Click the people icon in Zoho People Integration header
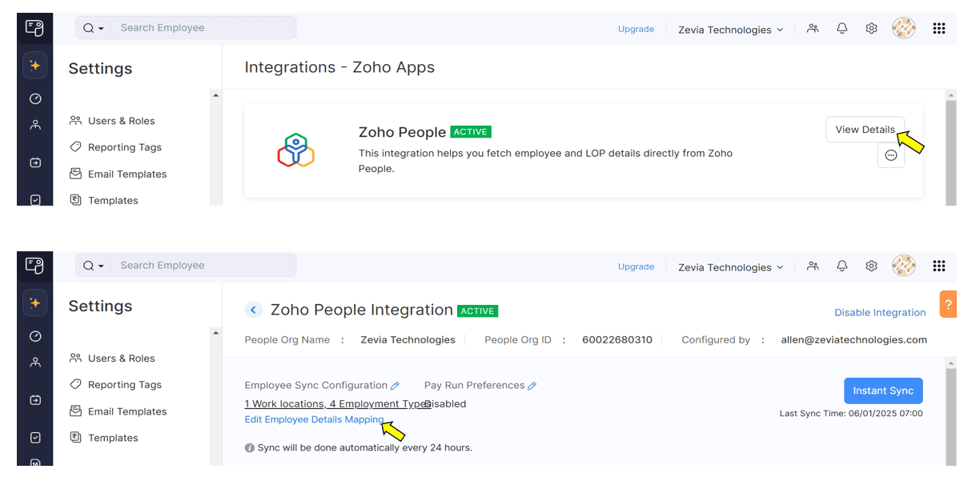Screen dimensions: 980x485 click(813, 266)
